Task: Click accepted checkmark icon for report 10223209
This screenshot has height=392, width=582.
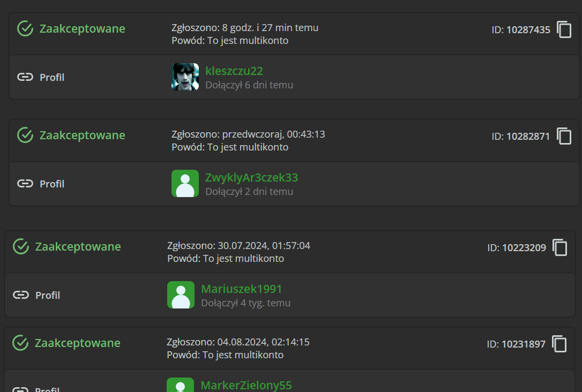Action: tap(21, 246)
